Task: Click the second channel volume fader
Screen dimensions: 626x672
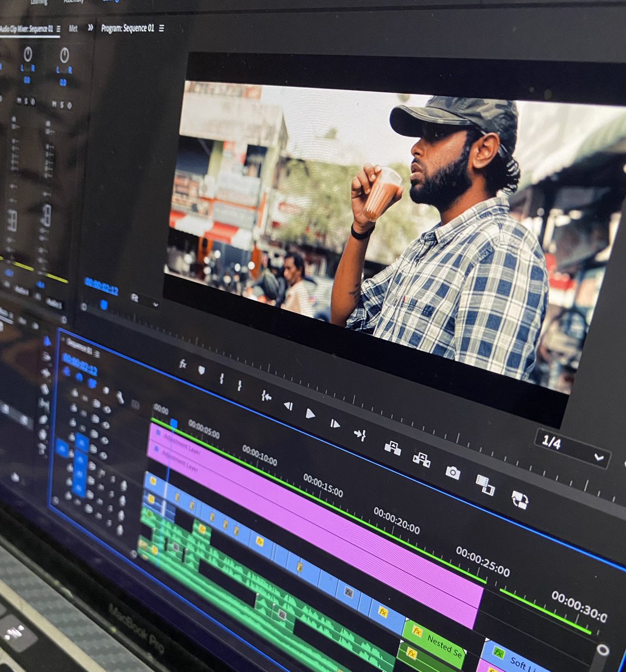Action: [46, 216]
